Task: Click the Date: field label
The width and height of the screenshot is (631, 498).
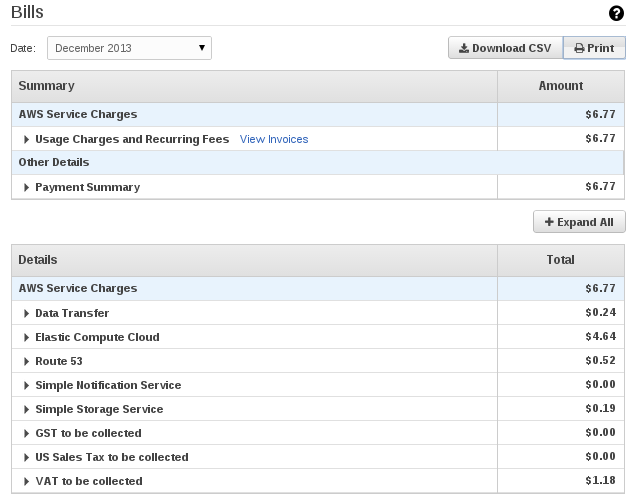Action: point(23,48)
